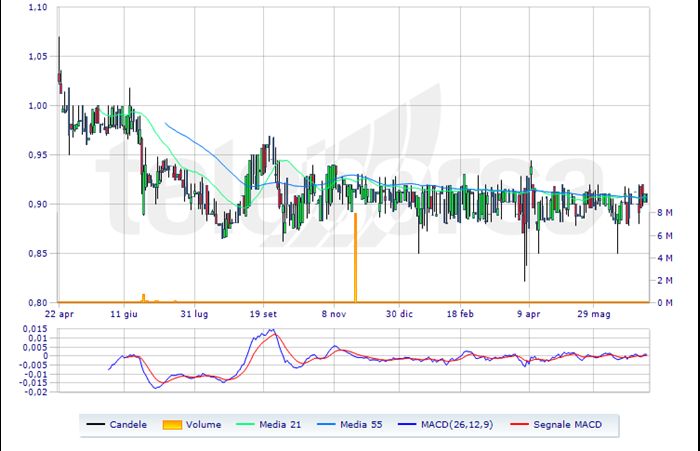700x451 pixels.
Task: Click the 8 nov date label
Action: coord(334,314)
